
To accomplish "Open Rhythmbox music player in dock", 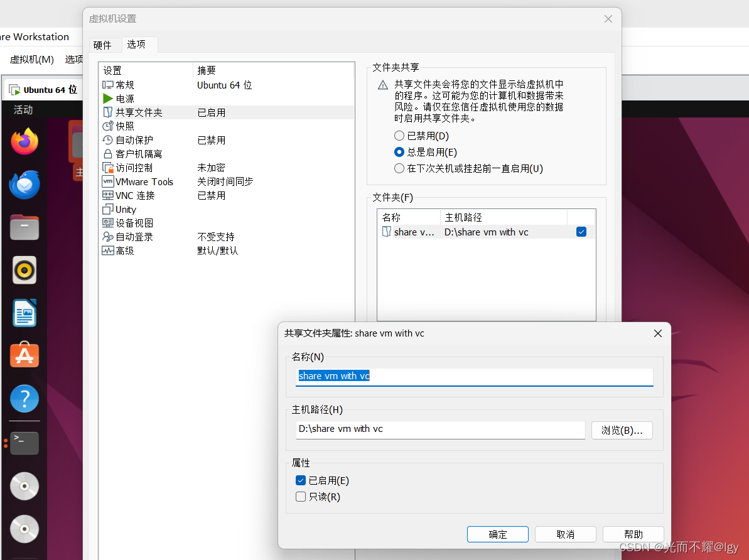I will click(24, 270).
